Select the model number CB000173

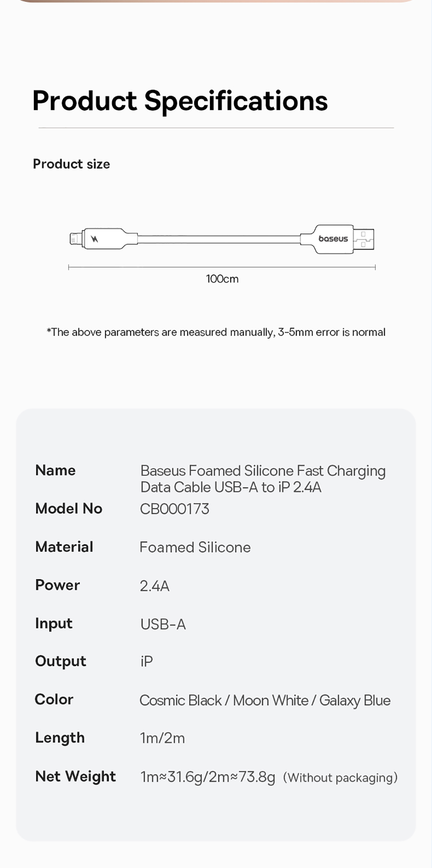pyautogui.click(x=175, y=509)
